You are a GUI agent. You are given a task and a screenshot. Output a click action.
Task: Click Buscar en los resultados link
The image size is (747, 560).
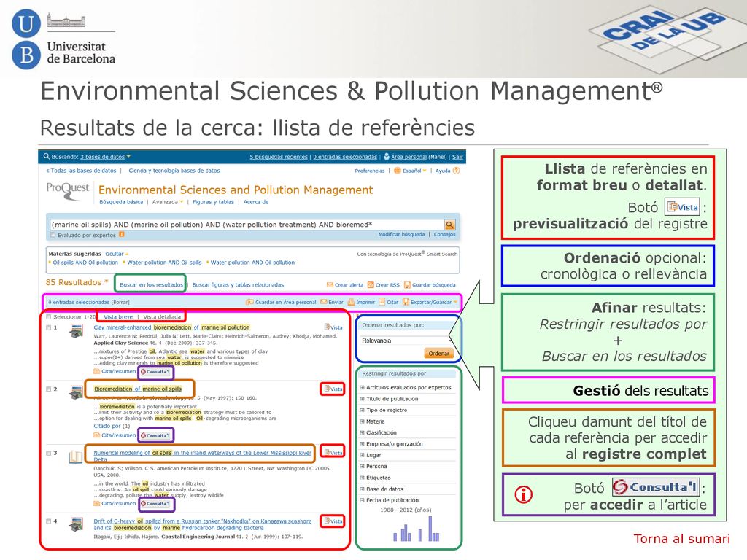151,285
